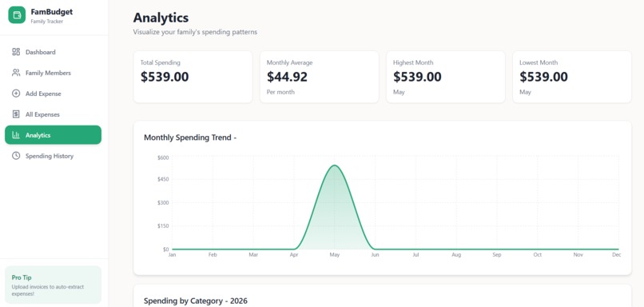Click the Total Spending label

pyautogui.click(x=160, y=62)
